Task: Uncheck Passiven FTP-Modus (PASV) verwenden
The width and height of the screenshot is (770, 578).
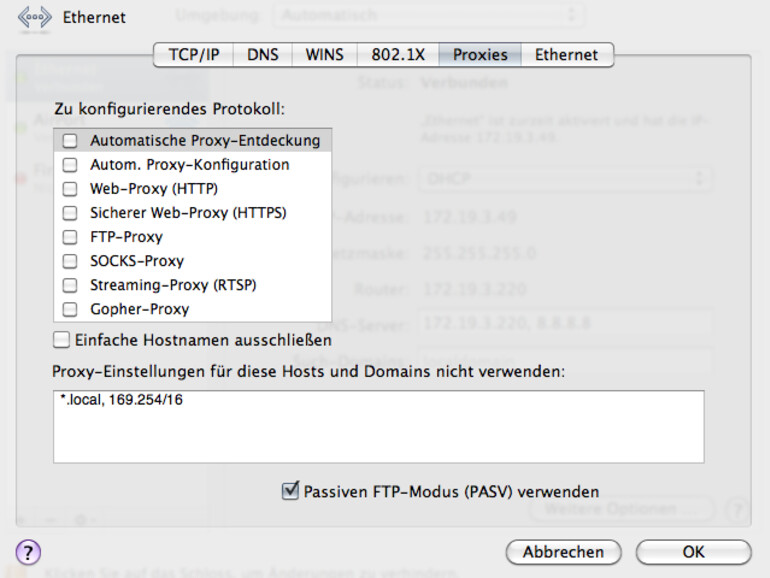Action: tap(291, 491)
